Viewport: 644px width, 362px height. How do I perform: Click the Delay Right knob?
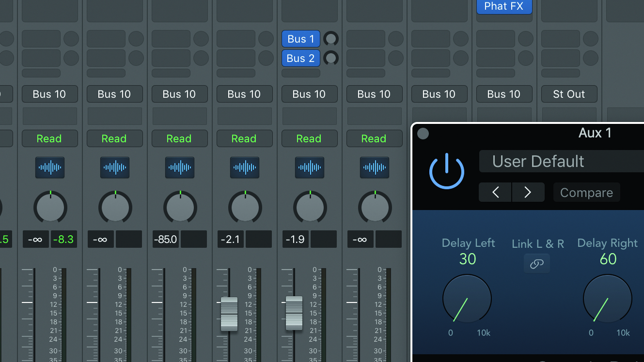click(608, 299)
